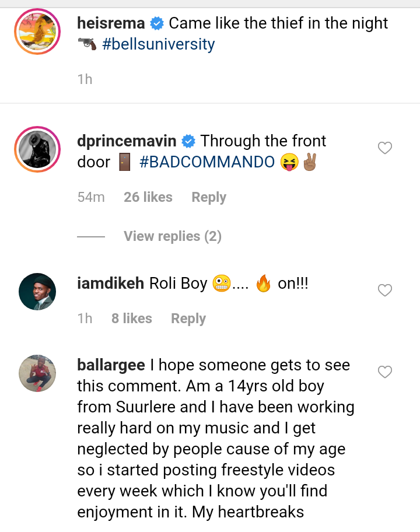
Task: Open the ballargee username link
Action: pyautogui.click(x=111, y=365)
